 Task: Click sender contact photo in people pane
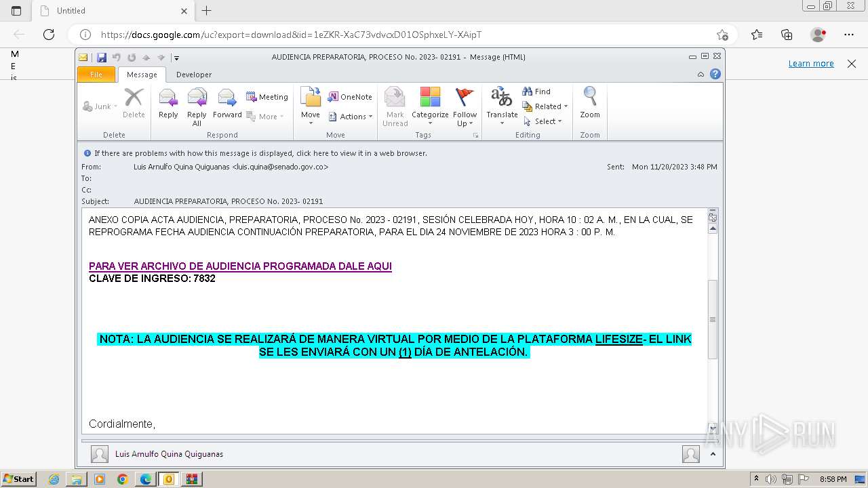100,454
